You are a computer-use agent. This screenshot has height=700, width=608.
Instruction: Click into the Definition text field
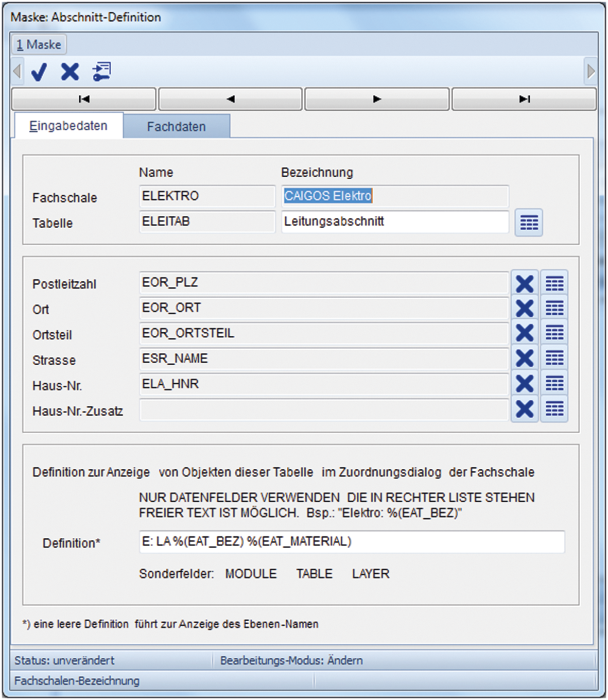352,542
